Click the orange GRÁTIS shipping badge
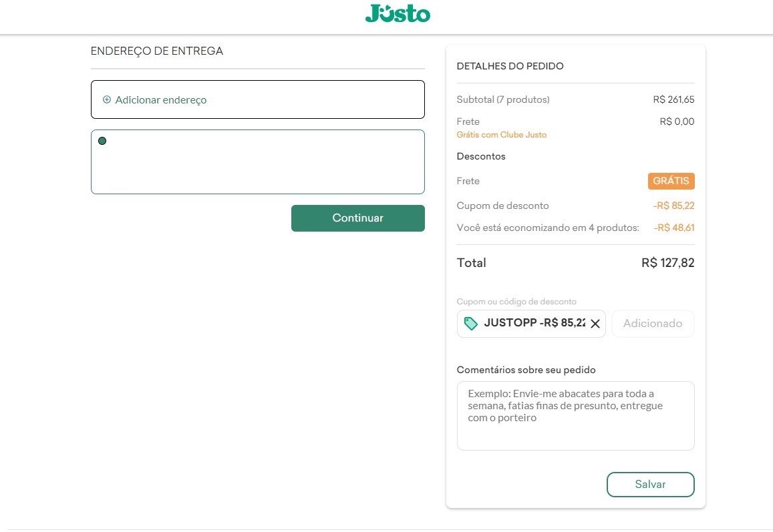 click(x=671, y=181)
